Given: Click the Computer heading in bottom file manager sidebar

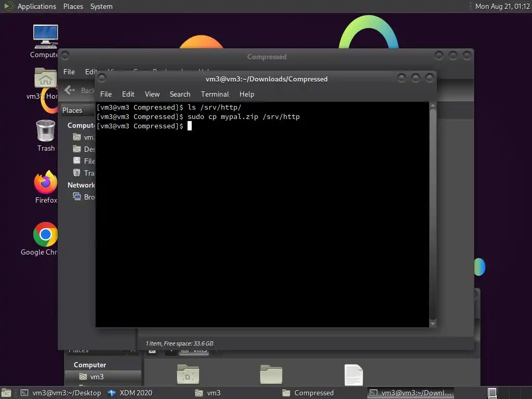Looking at the screenshot, I should pyautogui.click(x=90, y=365).
